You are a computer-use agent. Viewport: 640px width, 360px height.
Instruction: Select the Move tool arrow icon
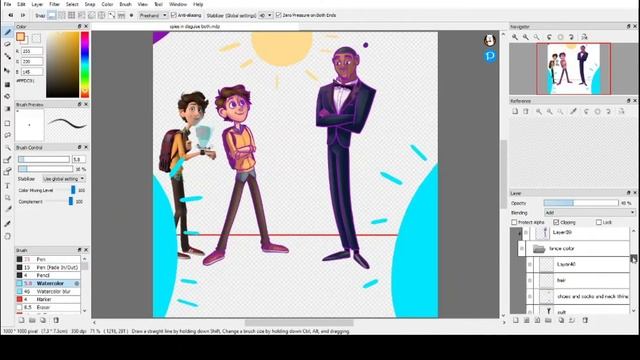click(x=7, y=70)
